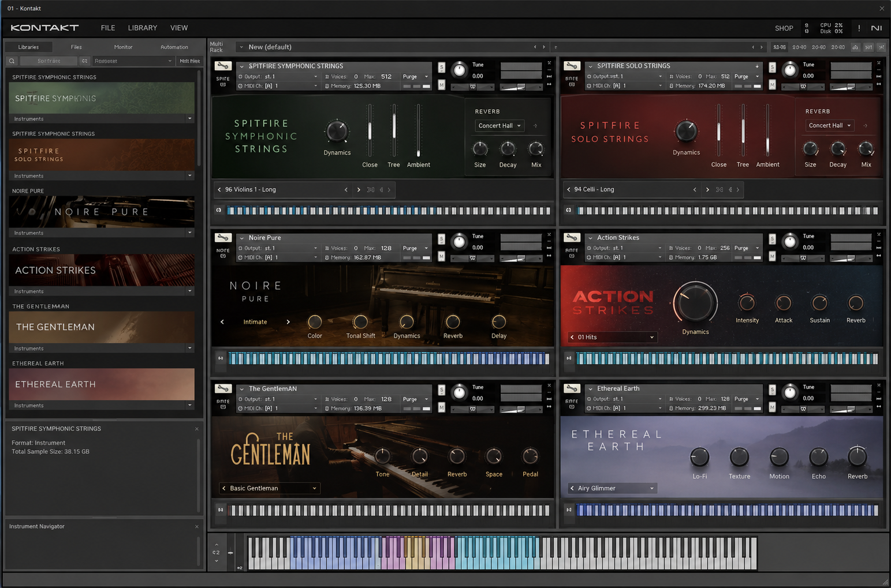Click the Action Strikes library banner
The height and width of the screenshot is (588, 891).
click(102, 270)
